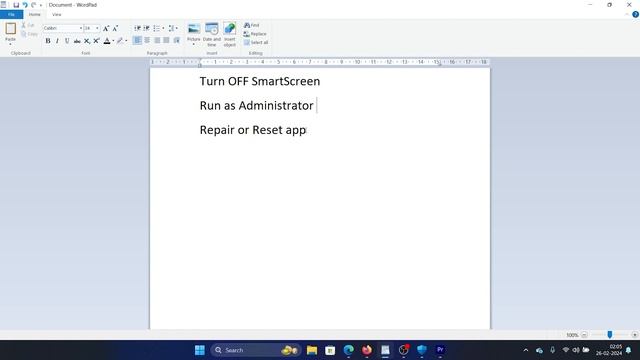Screen dimensions: 640x360
Task: Align text right
Action: pos(157,40)
